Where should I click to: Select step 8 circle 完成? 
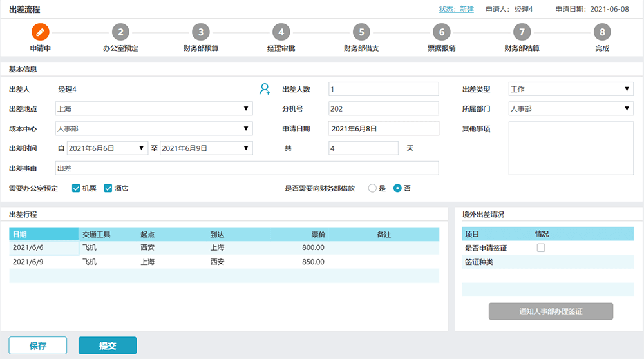point(602,32)
